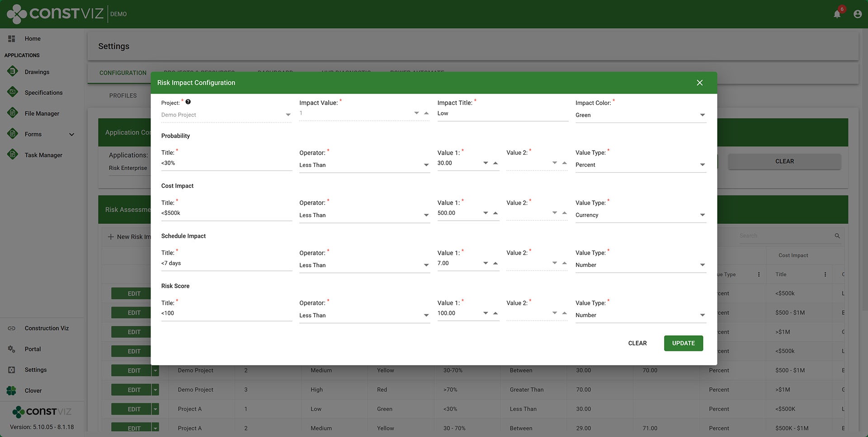Click the search magnifier icon
Image resolution: width=868 pixels, height=437 pixels.
click(x=837, y=236)
